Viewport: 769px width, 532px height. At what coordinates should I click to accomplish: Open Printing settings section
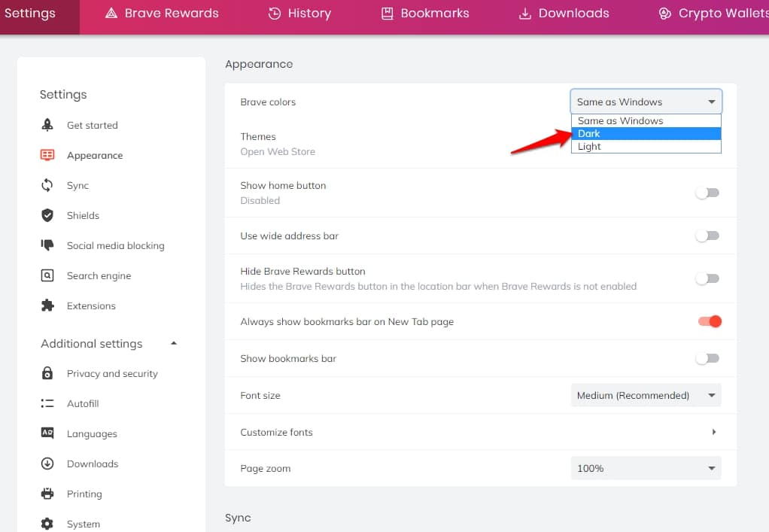[84, 494]
